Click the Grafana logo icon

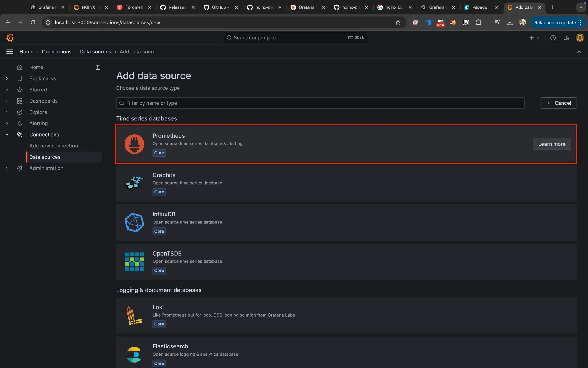click(x=10, y=38)
